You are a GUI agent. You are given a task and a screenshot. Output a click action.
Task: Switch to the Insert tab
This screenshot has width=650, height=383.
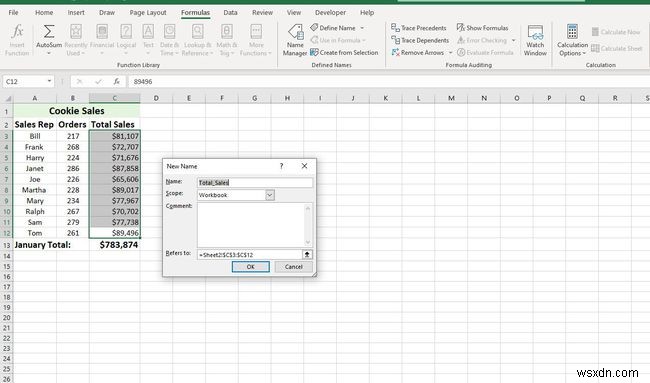click(76, 12)
